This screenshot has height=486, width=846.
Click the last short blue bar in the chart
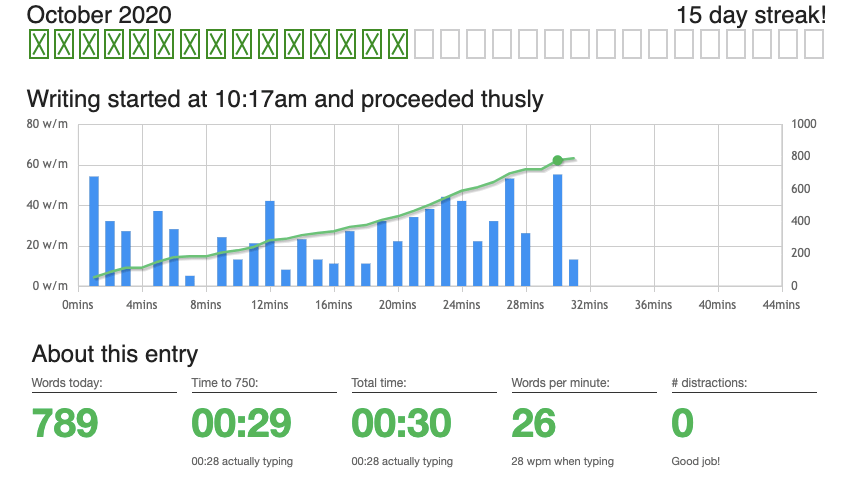point(573,272)
